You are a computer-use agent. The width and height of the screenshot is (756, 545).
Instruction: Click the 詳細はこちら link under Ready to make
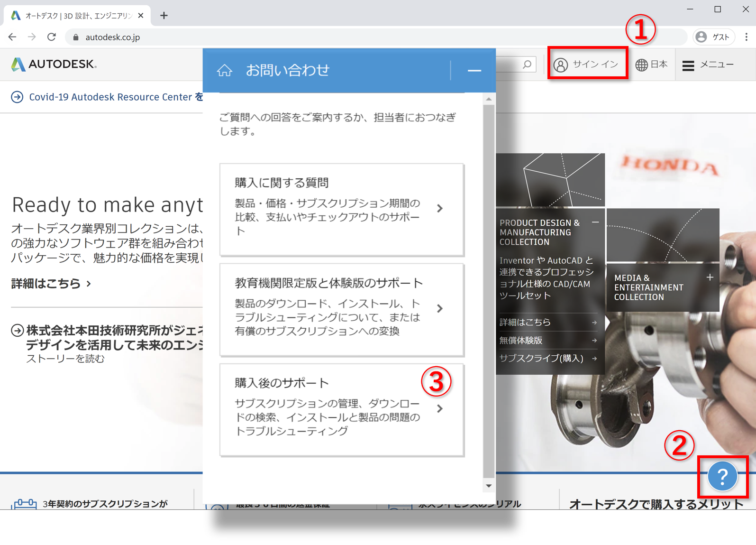point(51,284)
